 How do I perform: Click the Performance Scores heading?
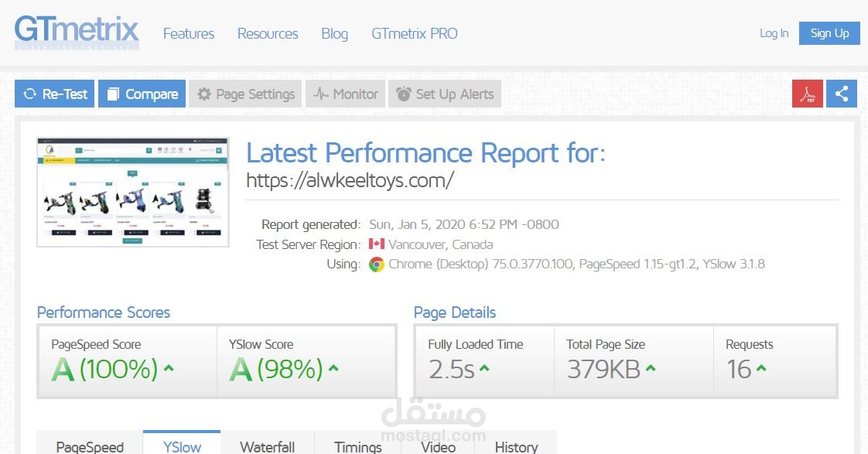click(x=104, y=312)
